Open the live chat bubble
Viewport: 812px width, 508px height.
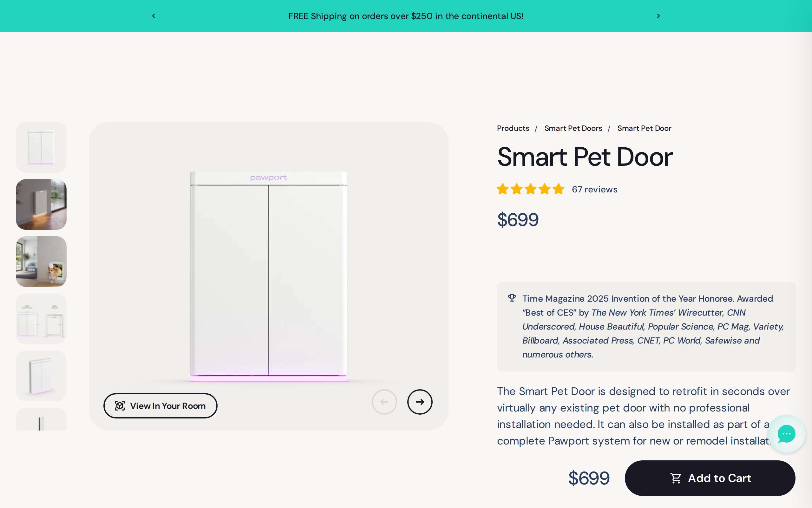pos(786,434)
